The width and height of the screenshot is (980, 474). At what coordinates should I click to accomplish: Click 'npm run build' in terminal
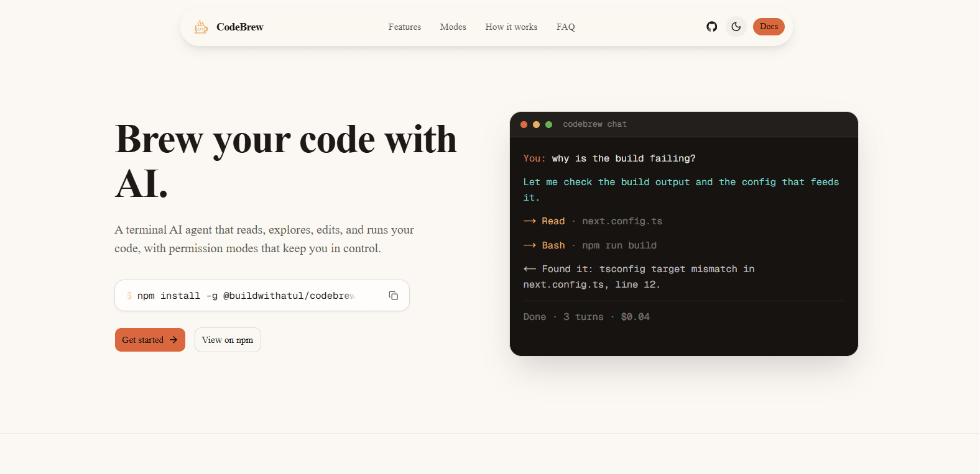pos(619,245)
